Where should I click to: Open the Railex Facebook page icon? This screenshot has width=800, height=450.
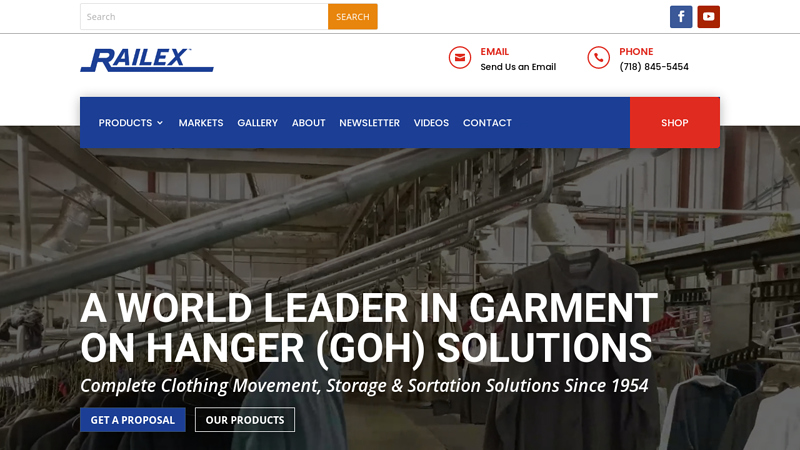point(681,17)
